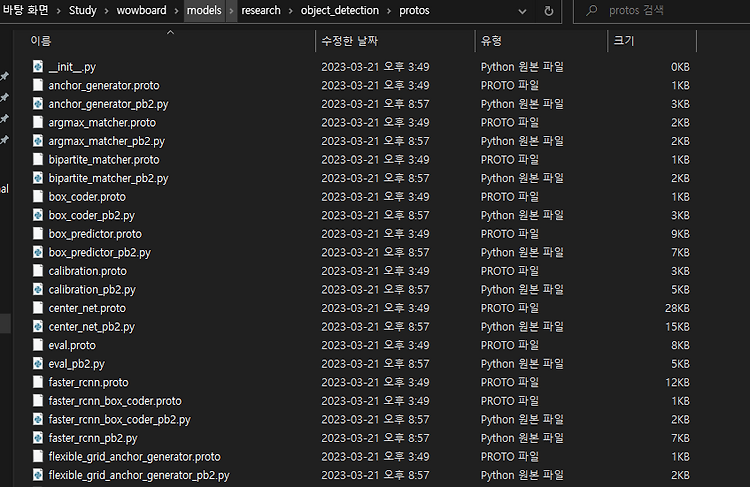Click modified date of __init__.py
The image size is (750, 487).
coord(375,66)
